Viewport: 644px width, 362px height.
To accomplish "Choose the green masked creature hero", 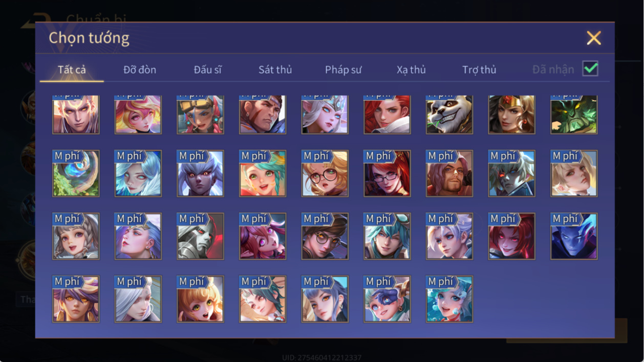I will click(x=574, y=115).
